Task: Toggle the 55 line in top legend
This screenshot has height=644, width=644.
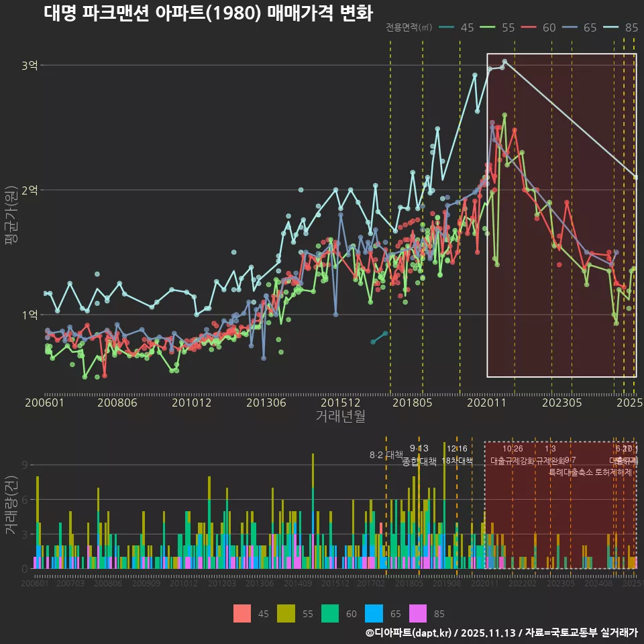Action: tap(497, 28)
